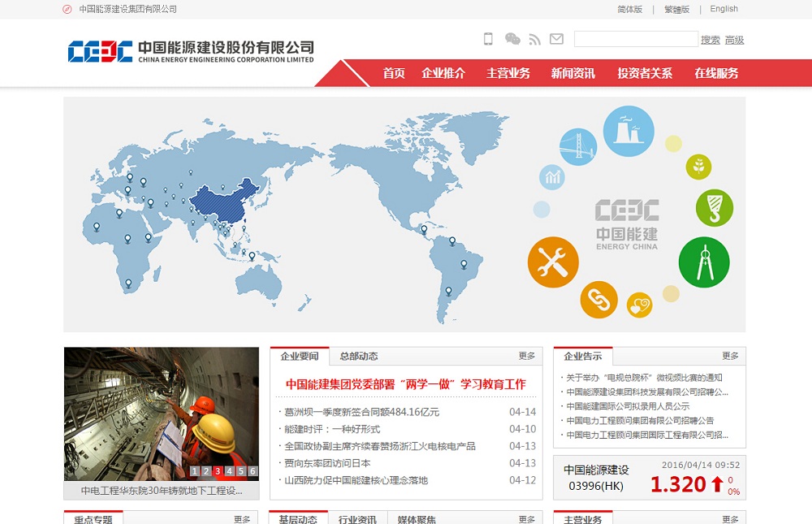Open news 葛洲坝一季度新签合同额484.16亿元
The width and height of the screenshot is (812, 524).
click(361, 412)
